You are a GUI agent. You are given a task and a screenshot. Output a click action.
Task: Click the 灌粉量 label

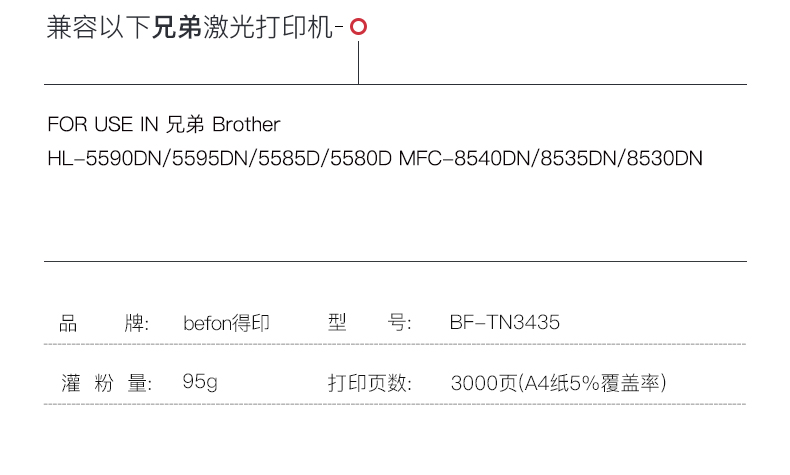[106, 383]
